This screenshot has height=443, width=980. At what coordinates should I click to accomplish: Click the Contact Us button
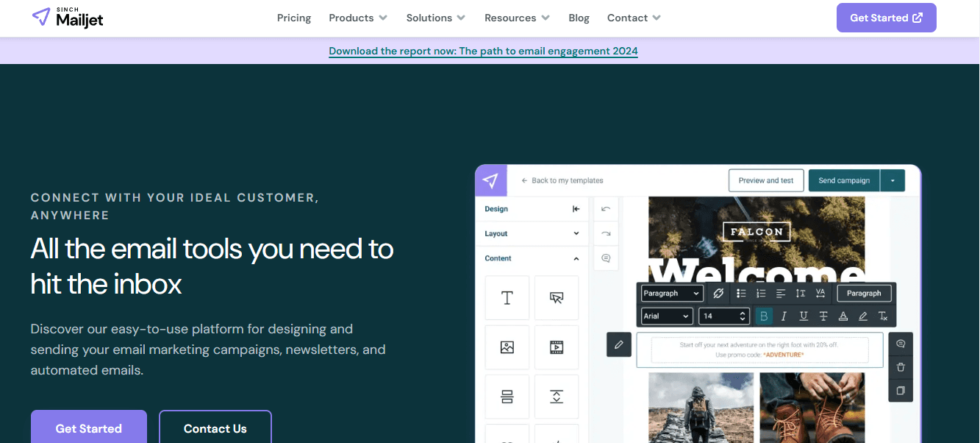click(x=215, y=428)
